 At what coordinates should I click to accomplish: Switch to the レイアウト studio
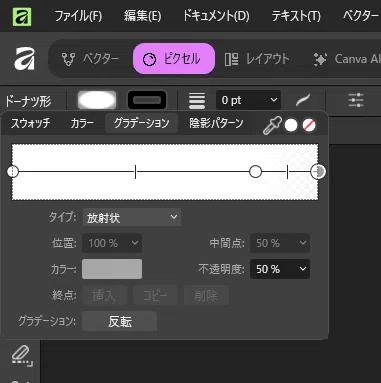coord(257,59)
